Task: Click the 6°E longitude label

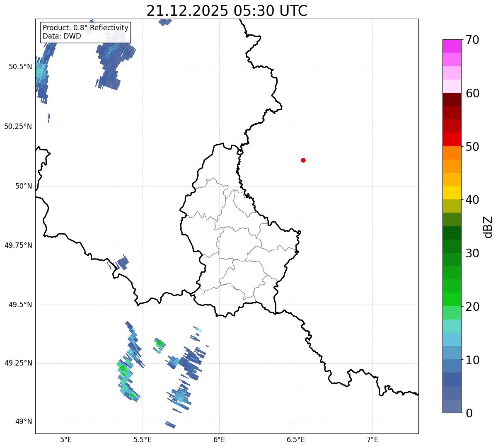Action: pos(219,439)
